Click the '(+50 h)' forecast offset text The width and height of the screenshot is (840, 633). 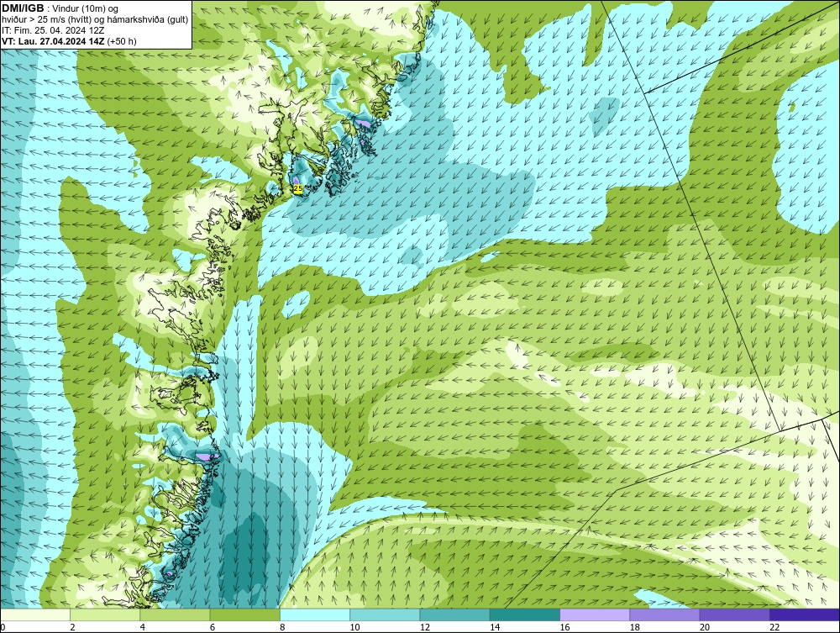(x=122, y=41)
